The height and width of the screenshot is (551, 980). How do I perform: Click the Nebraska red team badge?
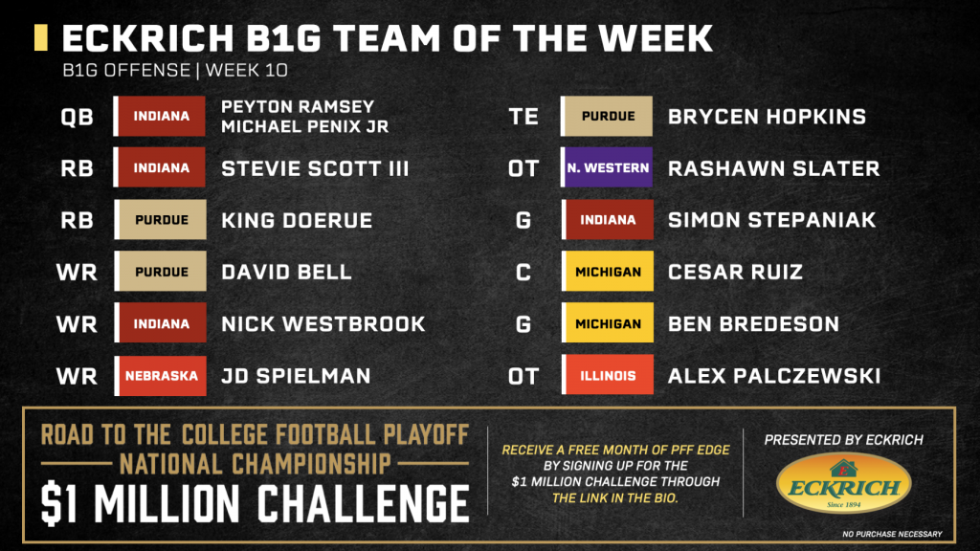pos(160,375)
